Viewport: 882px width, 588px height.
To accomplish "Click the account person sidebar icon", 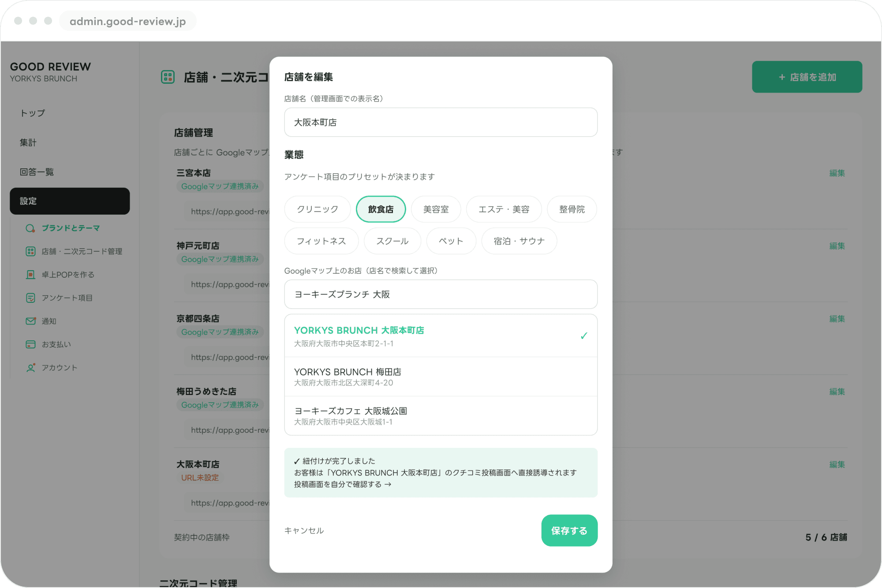I will point(30,368).
